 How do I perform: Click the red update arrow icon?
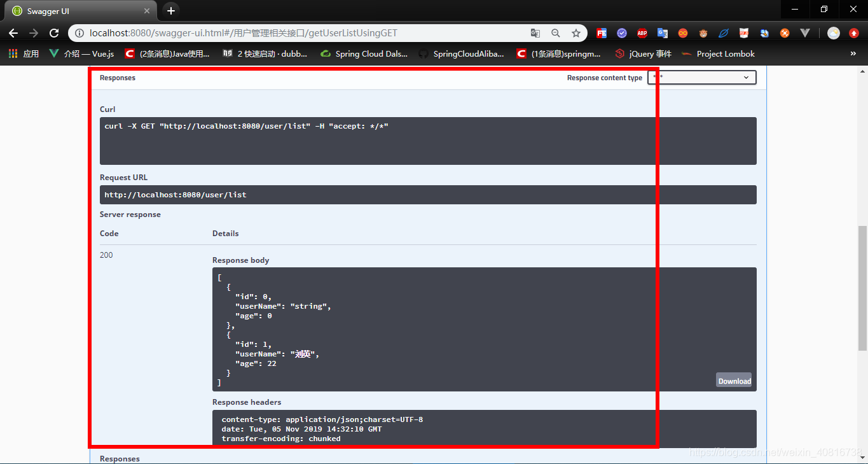pos(854,33)
